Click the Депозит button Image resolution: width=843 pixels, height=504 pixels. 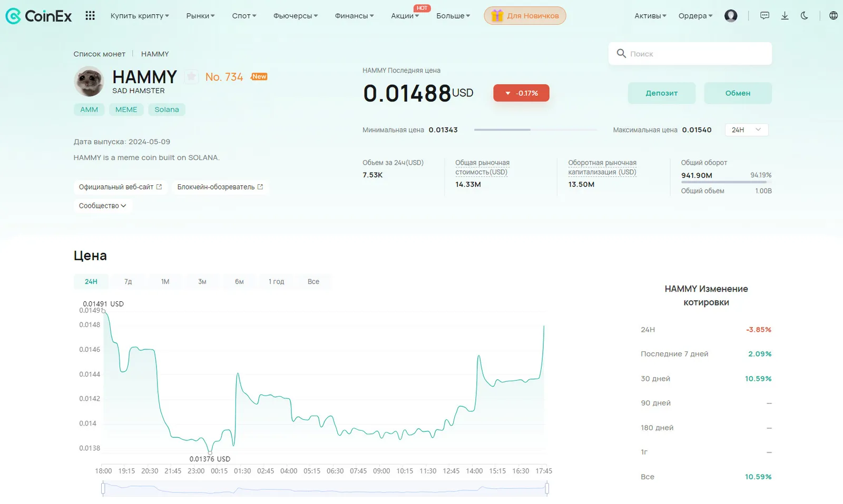[662, 93]
